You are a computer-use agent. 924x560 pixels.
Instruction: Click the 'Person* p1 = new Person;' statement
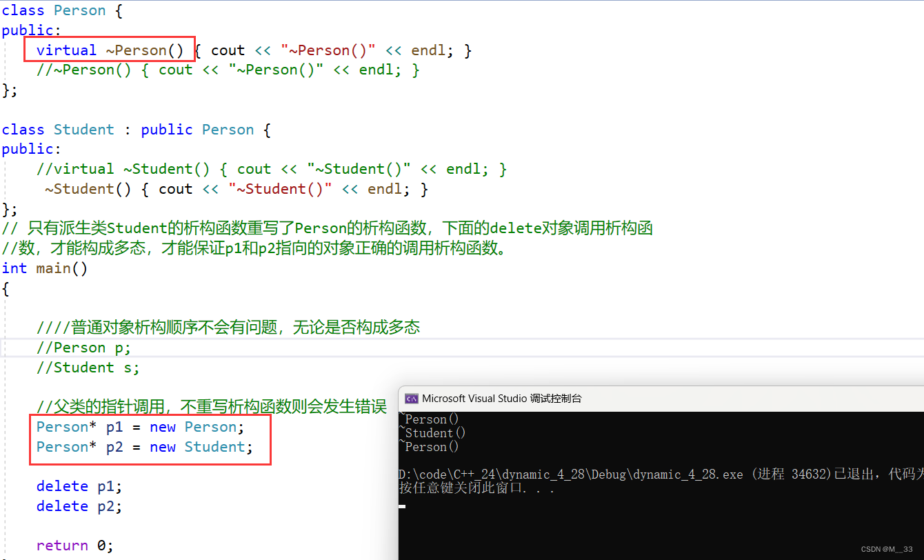coord(141,427)
